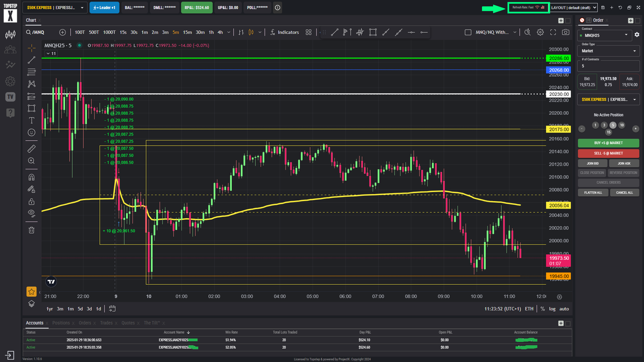
Task: Expand more timeframes chevron after 4h
Action: (228, 32)
